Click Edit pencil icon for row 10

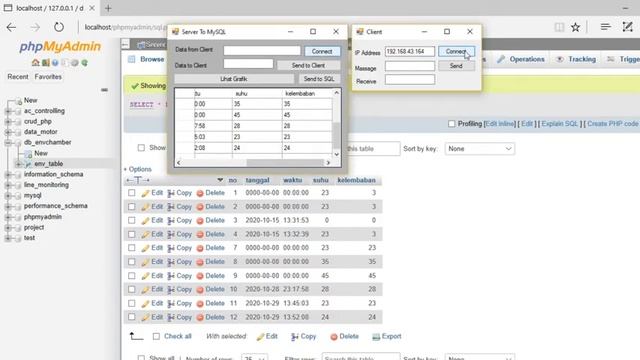tap(145, 290)
